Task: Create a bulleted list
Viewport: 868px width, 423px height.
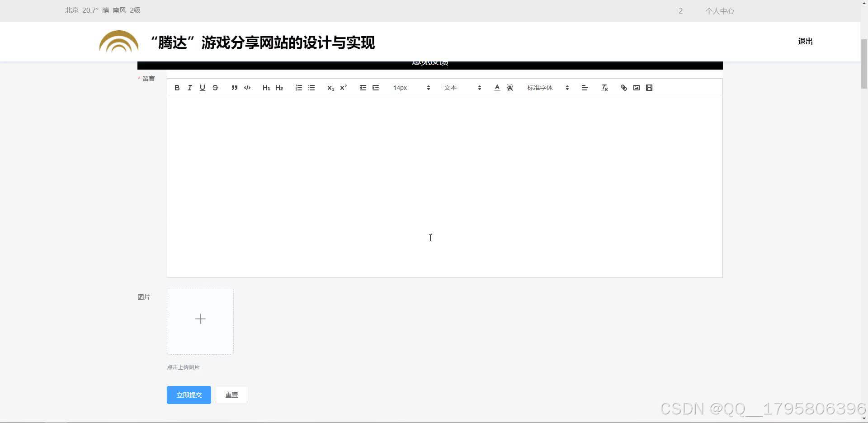Action: point(311,88)
